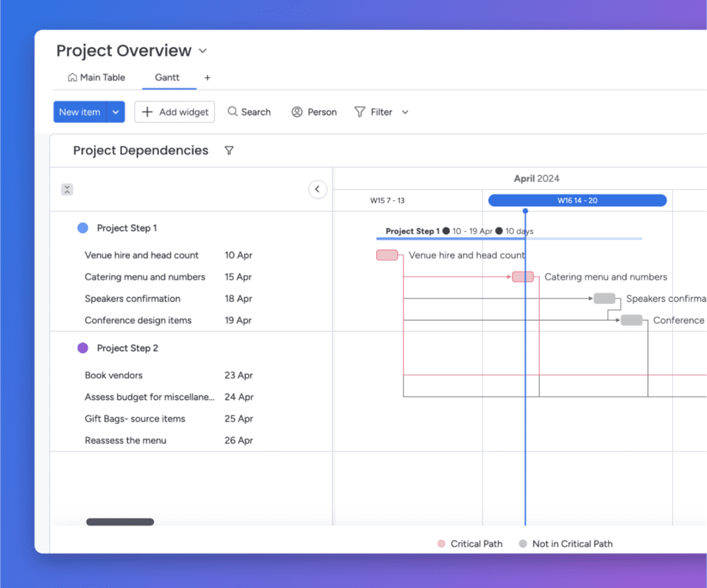Click the '18 Apr' date cell
Screen dimensions: 707x588
coord(239,298)
